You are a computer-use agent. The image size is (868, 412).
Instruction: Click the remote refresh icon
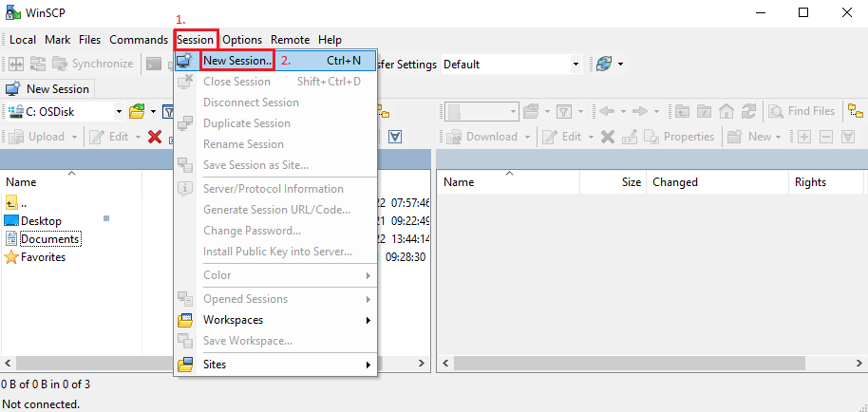click(748, 112)
